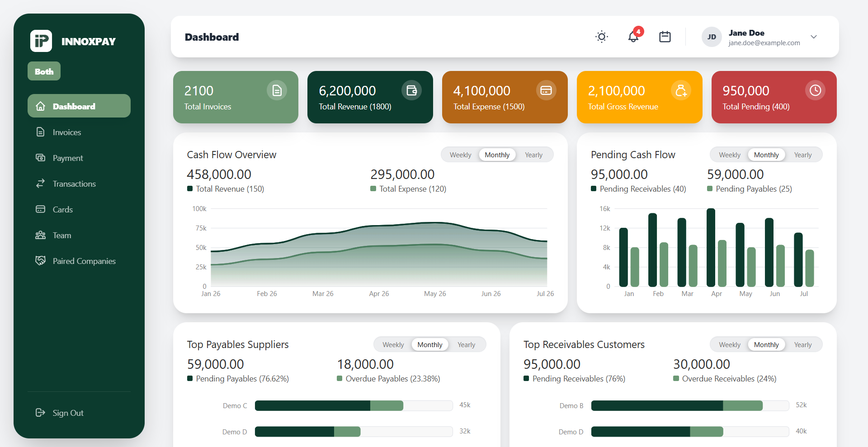The height and width of the screenshot is (447, 868).
Task: Click the Total Gross Revenue money bag icon
Action: point(681,90)
